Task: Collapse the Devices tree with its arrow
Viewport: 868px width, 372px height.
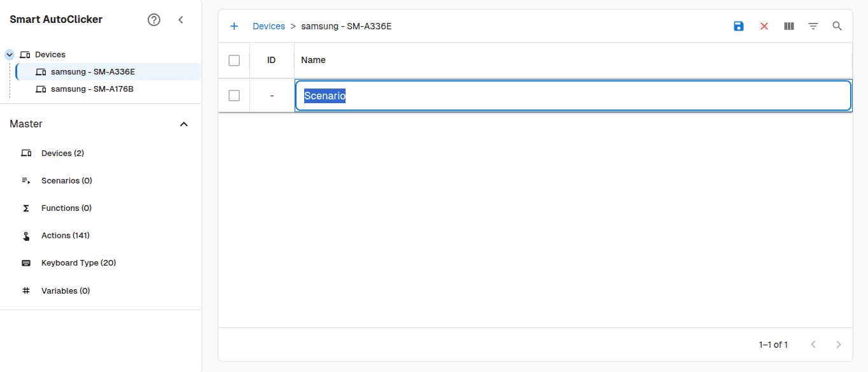Action: (x=9, y=54)
